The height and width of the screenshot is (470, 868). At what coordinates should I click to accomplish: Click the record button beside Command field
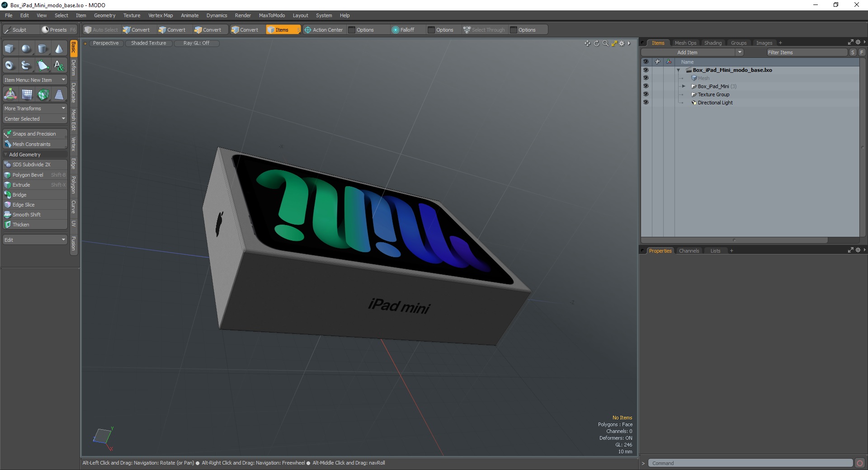860,463
